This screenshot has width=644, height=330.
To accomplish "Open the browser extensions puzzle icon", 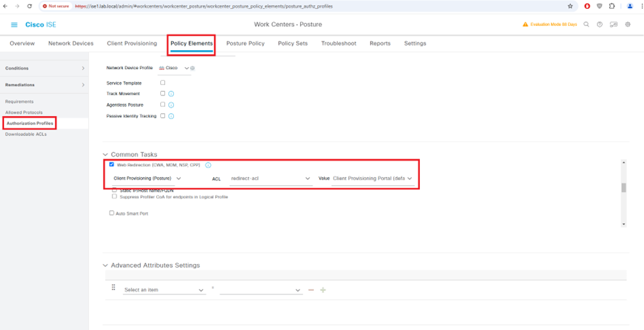I will (612, 6).
